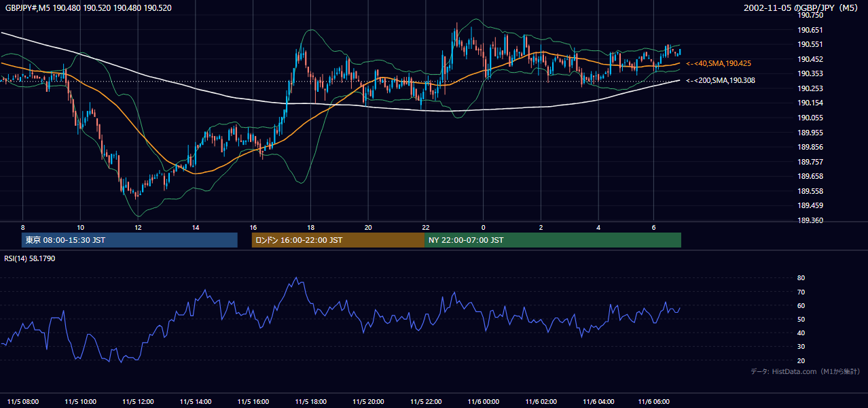The image size is (868, 408).
Task: Click the 11/6 02:00 date label
Action: [x=541, y=401]
